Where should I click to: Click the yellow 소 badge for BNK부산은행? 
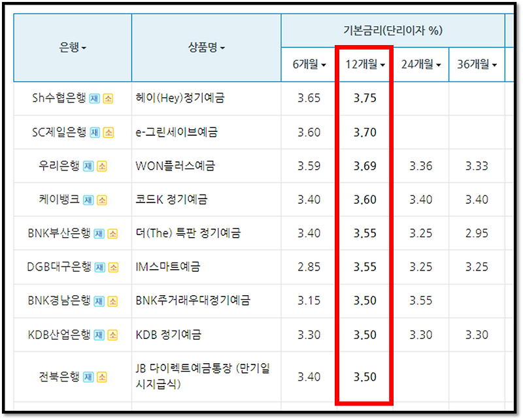(x=112, y=234)
